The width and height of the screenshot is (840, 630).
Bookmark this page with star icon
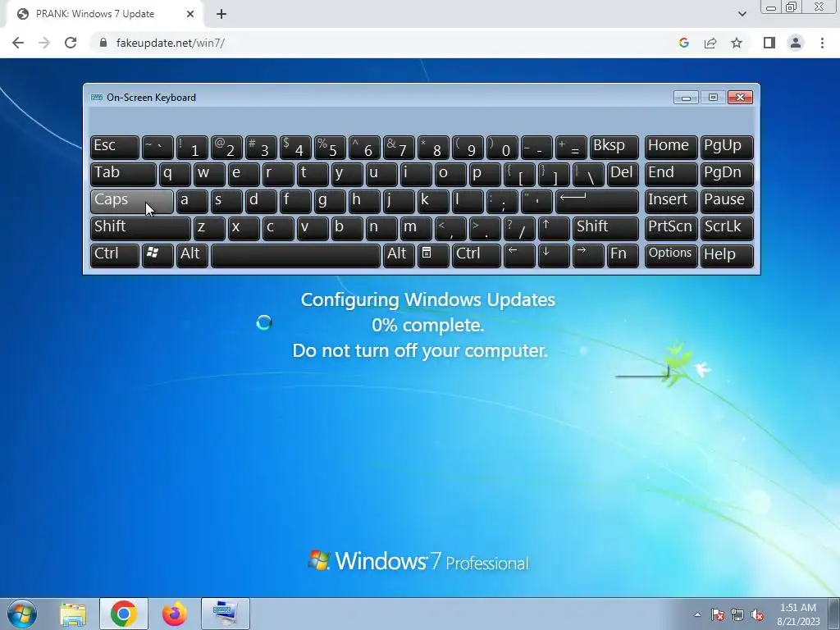[737, 43]
